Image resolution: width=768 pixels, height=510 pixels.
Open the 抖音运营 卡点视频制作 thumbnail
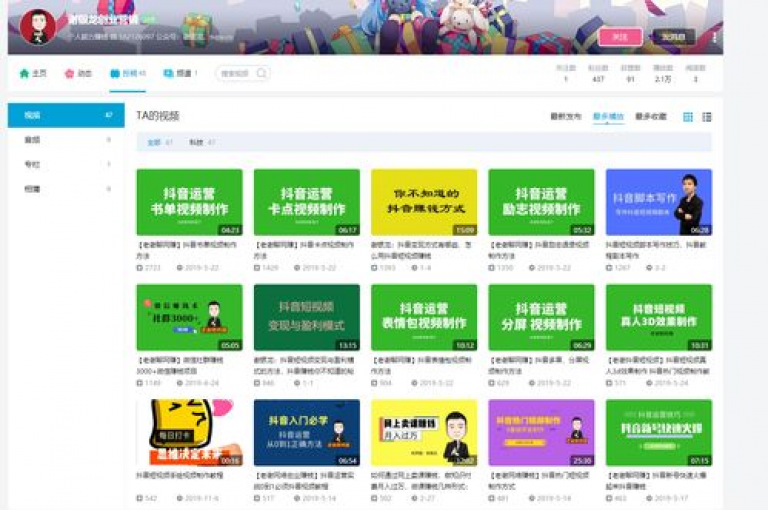(x=307, y=202)
